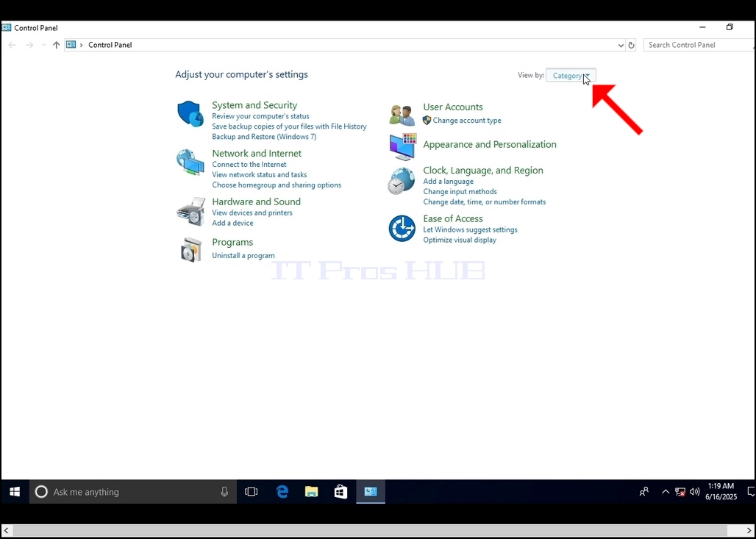Click the Control Panel breadcrumb in address bar

click(110, 45)
